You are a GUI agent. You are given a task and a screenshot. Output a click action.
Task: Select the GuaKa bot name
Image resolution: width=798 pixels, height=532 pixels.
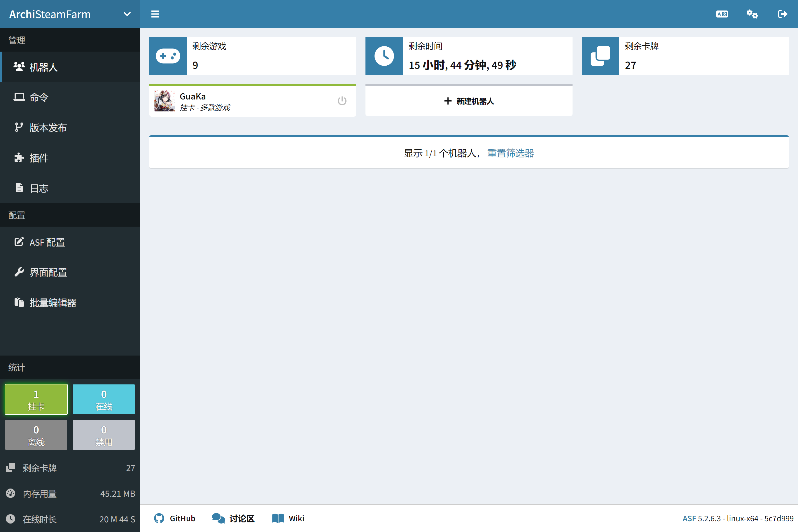193,96
